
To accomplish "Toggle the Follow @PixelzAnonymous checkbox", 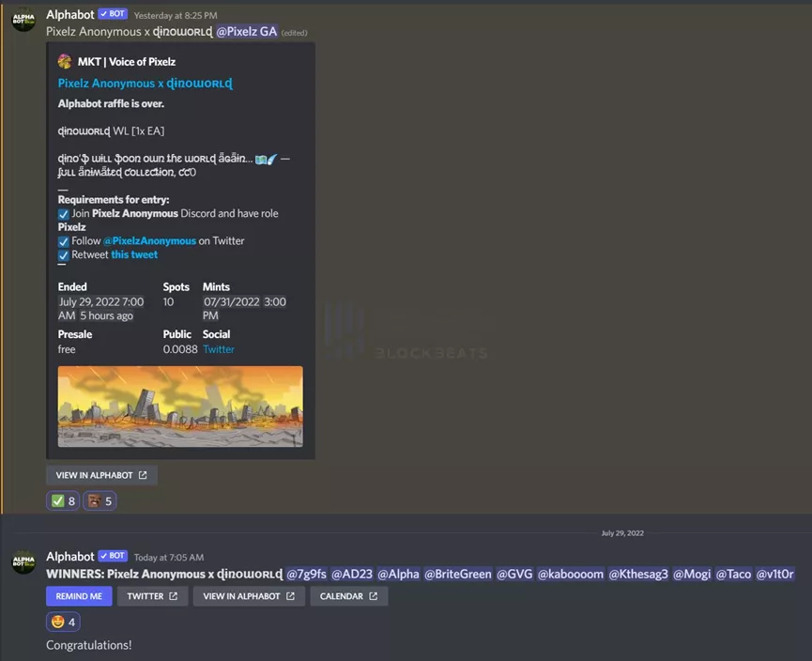I will tap(63, 241).
